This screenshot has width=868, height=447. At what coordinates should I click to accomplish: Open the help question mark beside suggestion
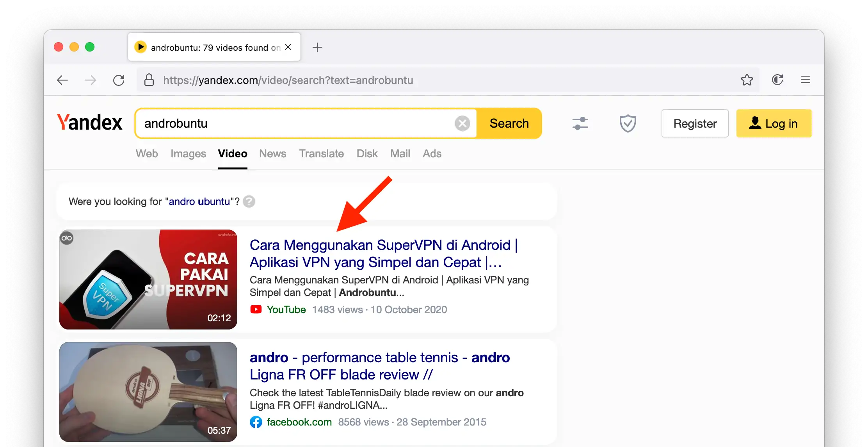point(249,201)
